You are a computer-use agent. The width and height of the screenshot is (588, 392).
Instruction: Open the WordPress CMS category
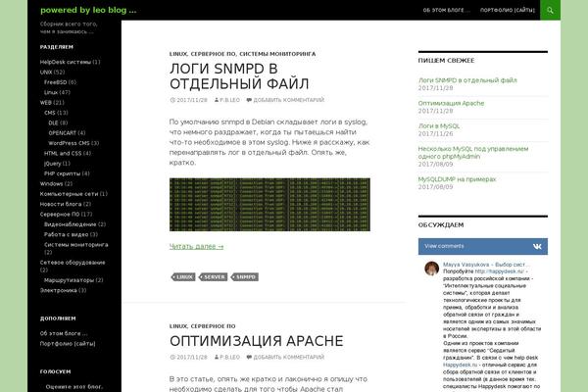pos(69,143)
